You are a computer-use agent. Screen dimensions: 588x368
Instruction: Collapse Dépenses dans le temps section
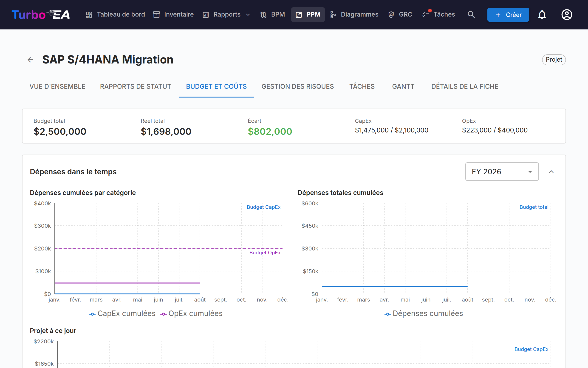[x=551, y=172]
